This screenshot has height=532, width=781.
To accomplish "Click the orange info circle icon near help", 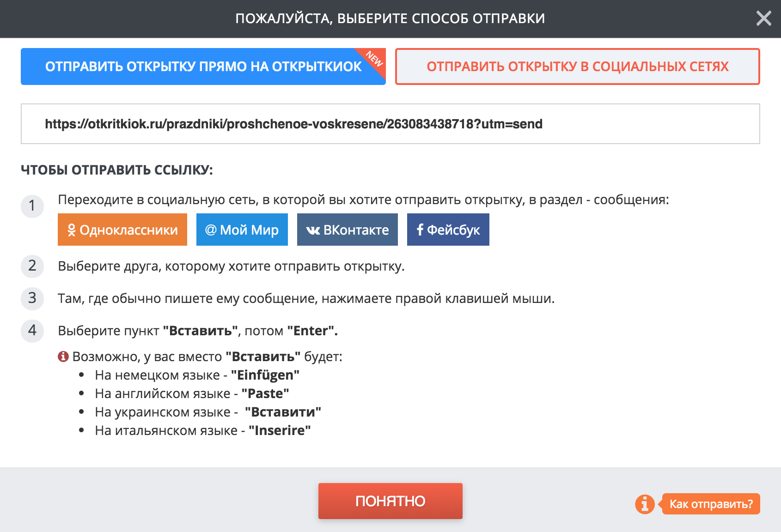I will click(x=645, y=504).
